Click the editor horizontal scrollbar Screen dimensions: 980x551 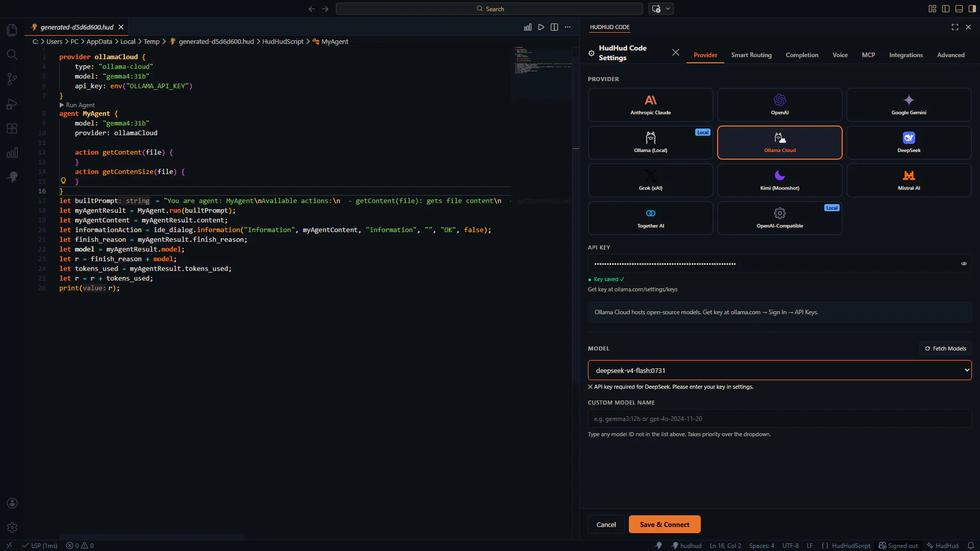[152, 537]
